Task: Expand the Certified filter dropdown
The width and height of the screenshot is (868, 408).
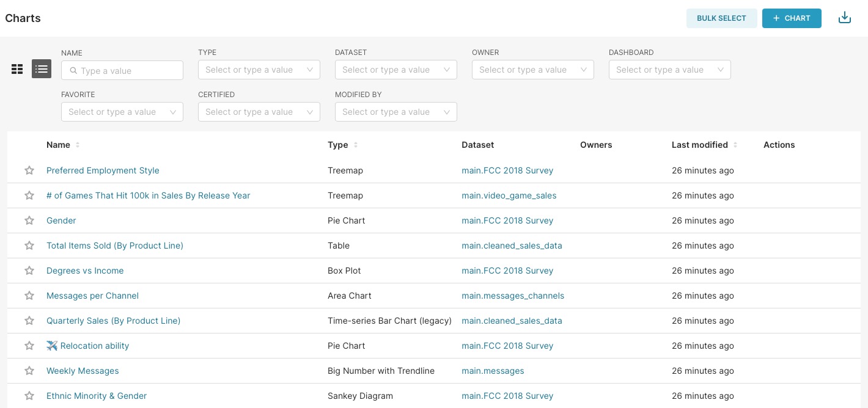Action: click(259, 112)
